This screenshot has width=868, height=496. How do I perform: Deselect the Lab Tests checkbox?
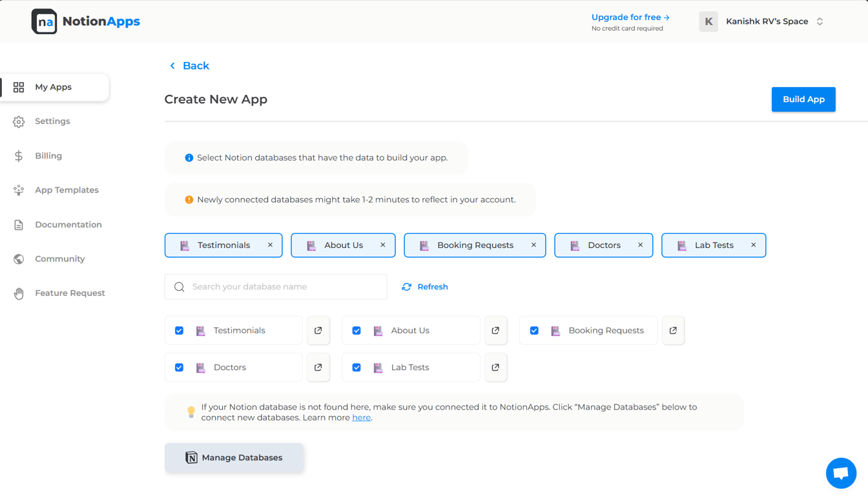click(356, 367)
